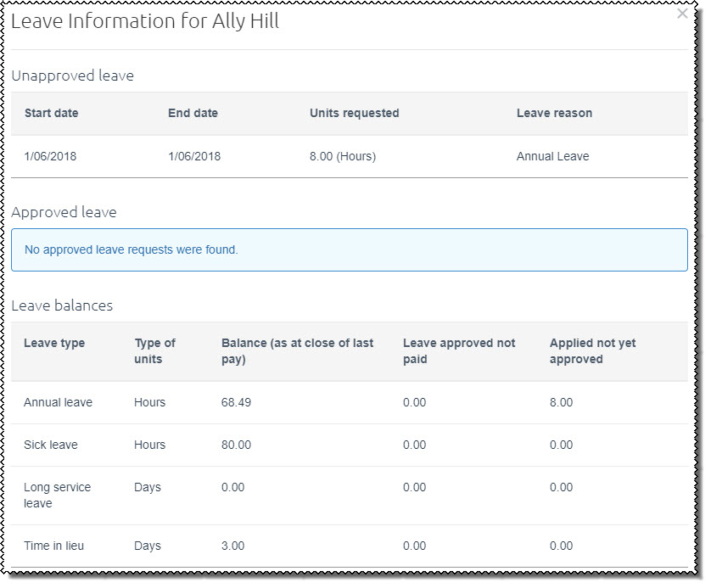Click the Annual Leave reason in unapproved row
711x588 pixels.
click(x=552, y=156)
